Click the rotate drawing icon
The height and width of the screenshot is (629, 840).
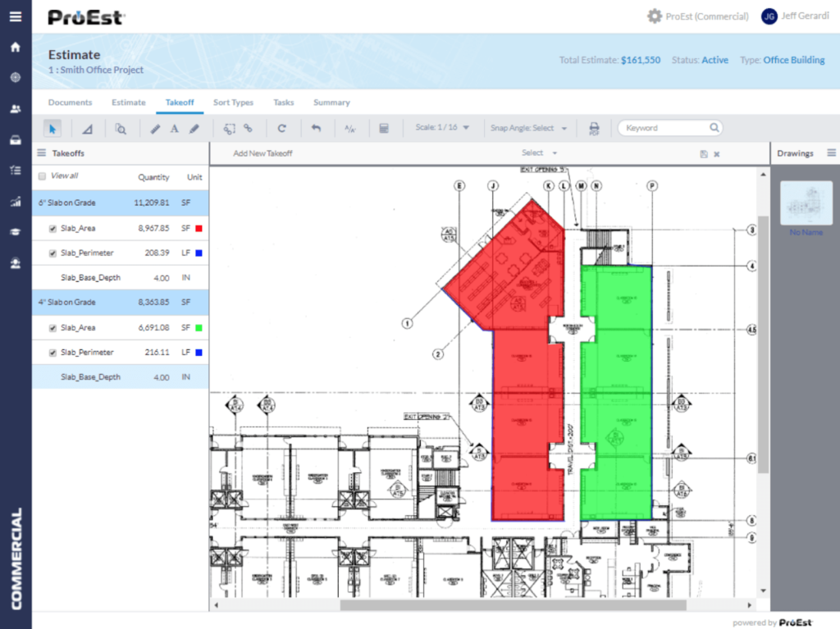pyautogui.click(x=281, y=129)
